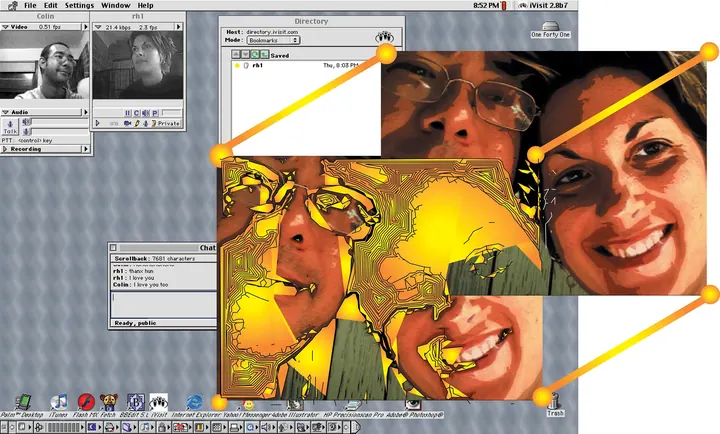Open rh1 window's right-arrow options menu
Screen dimensions: 720x434
pyautogui.click(x=179, y=27)
